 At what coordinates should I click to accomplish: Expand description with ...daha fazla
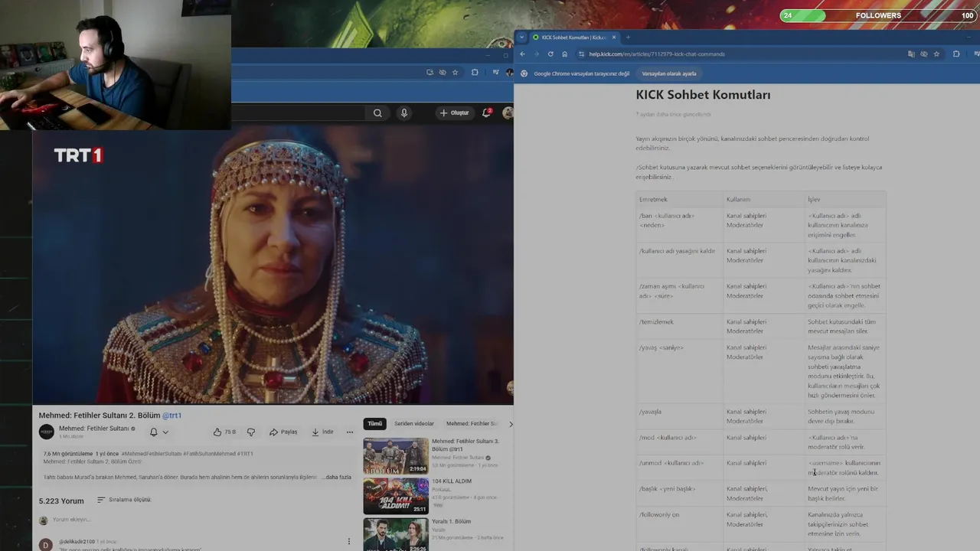pos(337,477)
